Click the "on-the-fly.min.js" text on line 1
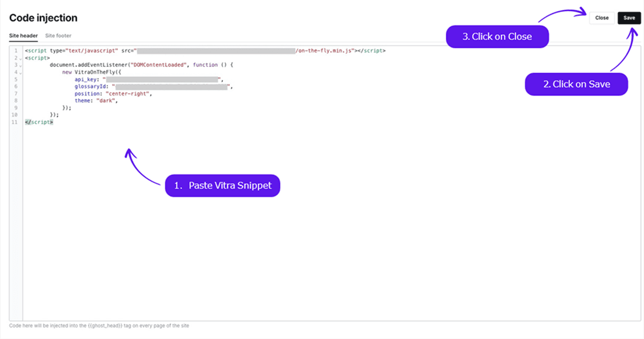The image size is (644, 339). coord(326,51)
